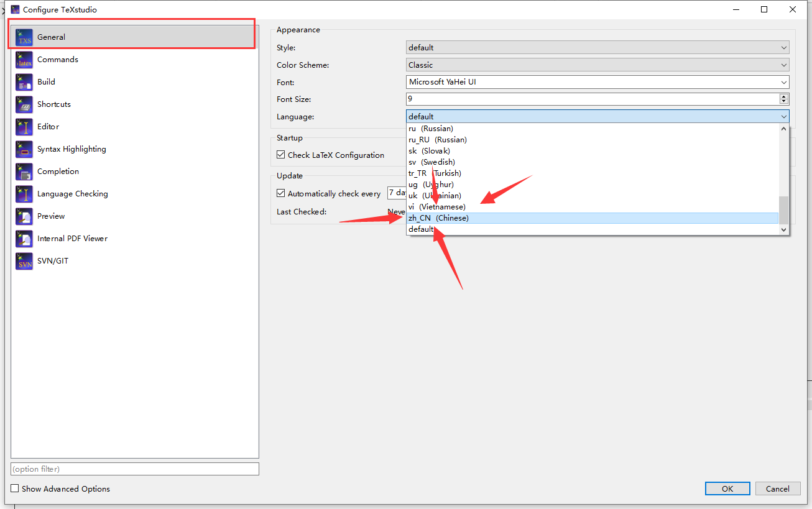The height and width of the screenshot is (509, 812).
Task: Open the Color Scheme dropdown
Action: 597,65
